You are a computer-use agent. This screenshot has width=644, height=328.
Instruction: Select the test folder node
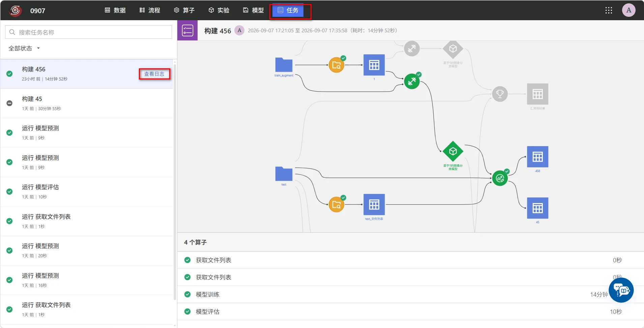pos(284,174)
